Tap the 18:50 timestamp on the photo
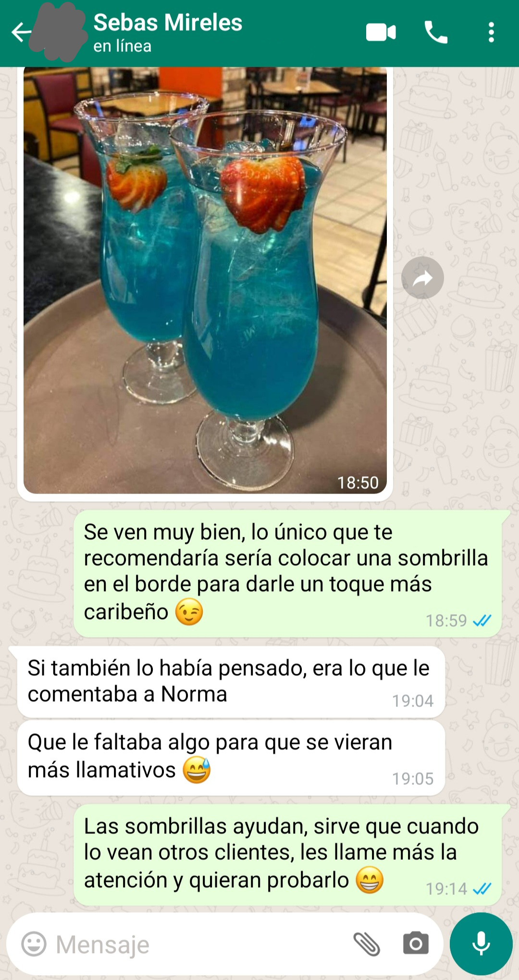This screenshot has width=519, height=980. click(358, 483)
